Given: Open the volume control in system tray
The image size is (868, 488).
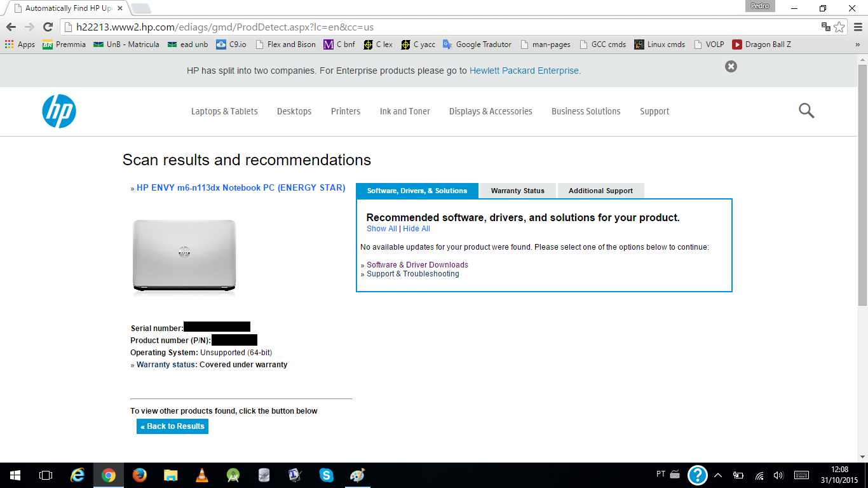Looking at the screenshot, I should [x=778, y=475].
